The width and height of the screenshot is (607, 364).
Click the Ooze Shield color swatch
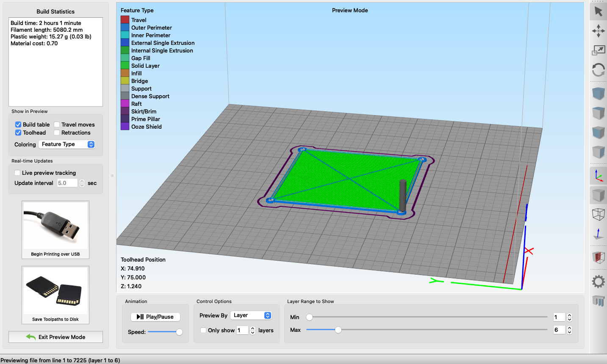pos(125,127)
